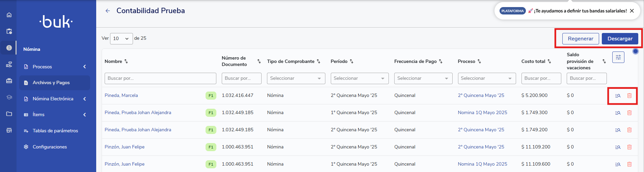Expand the Procesos sidebar menu
Image resolution: width=644 pixels, height=172 pixels.
tap(54, 67)
